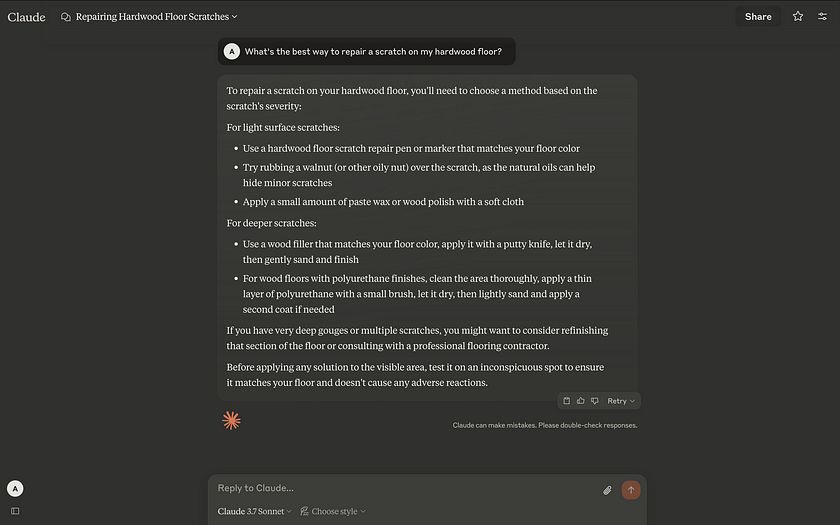The width and height of the screenshot is (840, 525).
Task: Open the Claude 3.7 Sonnet model selector
Action: tap(254, 511)
